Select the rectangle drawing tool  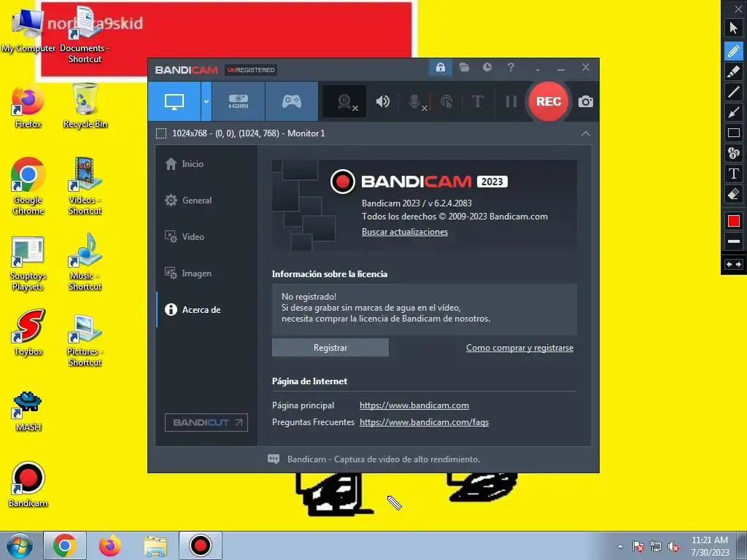(x=734, y=133)
